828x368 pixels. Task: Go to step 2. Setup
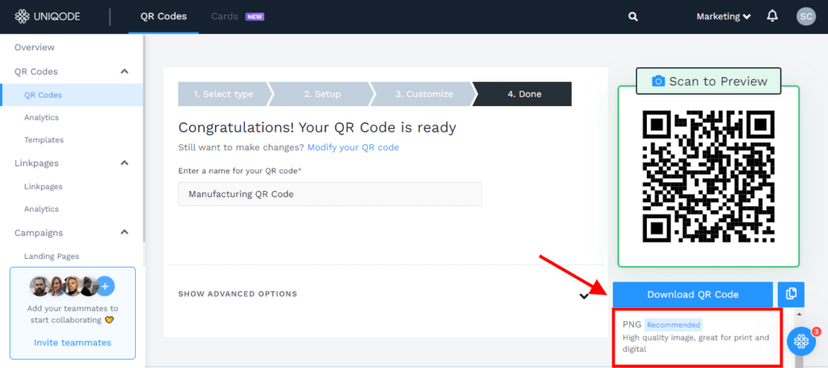(322, 94)
